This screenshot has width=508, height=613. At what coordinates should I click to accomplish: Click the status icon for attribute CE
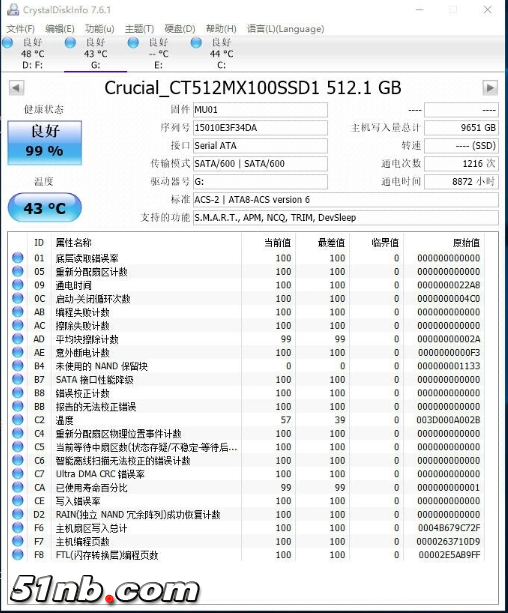pos(18,500)
